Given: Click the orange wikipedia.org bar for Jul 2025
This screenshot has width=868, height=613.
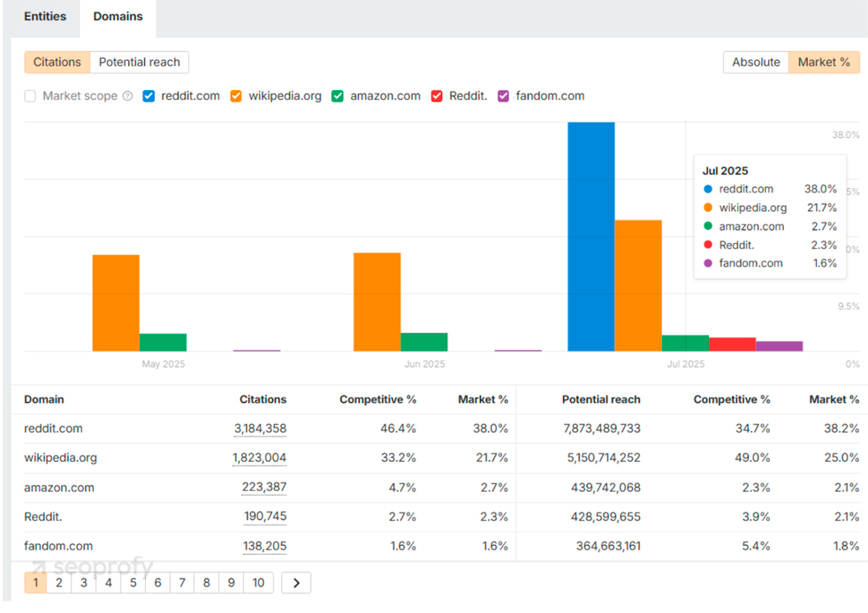Looking at the screenshot, I should [638, 285].
